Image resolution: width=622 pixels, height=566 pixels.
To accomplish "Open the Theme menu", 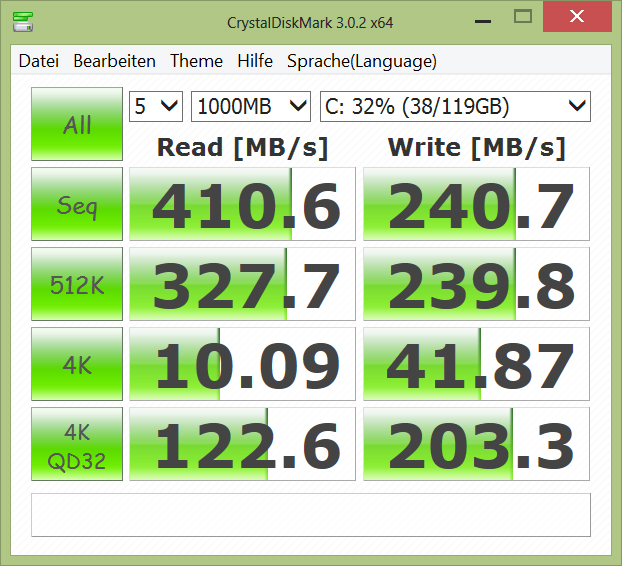I will click(196, 61).
